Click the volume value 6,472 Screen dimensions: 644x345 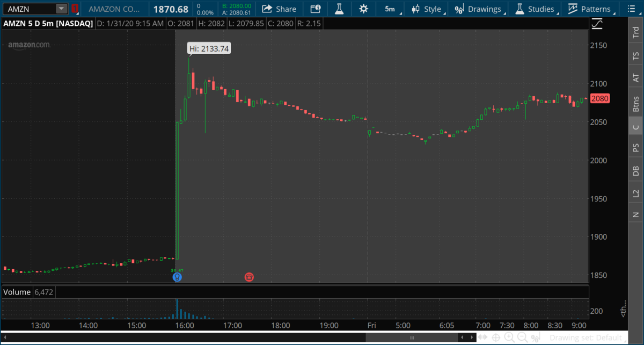(43, 292)
